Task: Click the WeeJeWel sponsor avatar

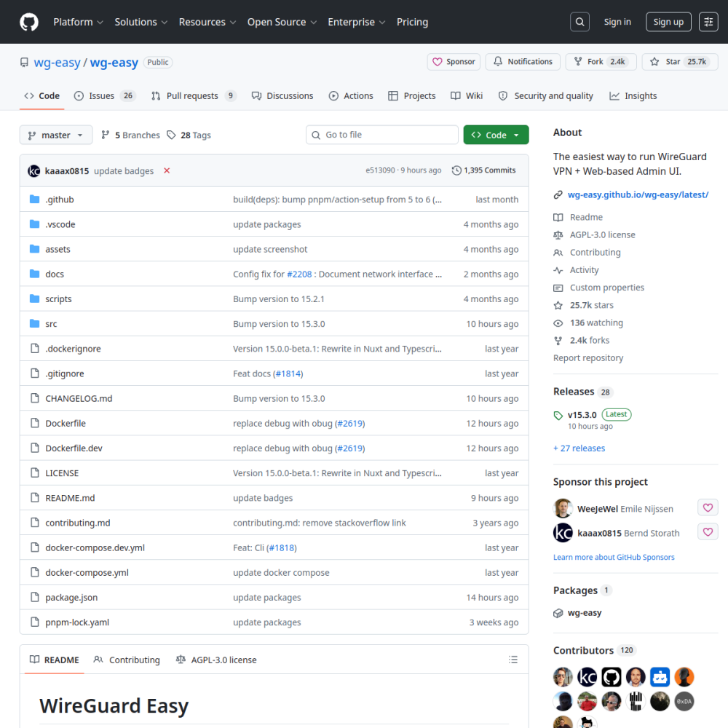Action: (x=563, y=508)
